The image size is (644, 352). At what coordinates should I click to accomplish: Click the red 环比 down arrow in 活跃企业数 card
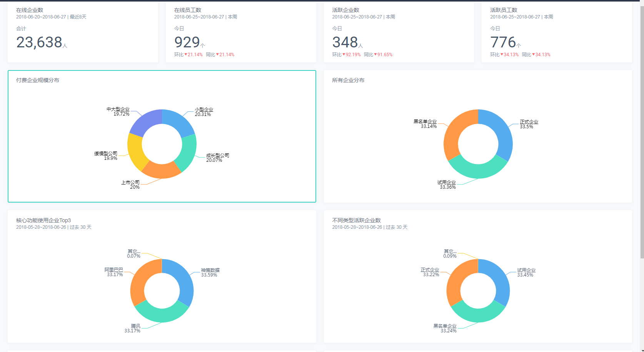tap(344, 54)
